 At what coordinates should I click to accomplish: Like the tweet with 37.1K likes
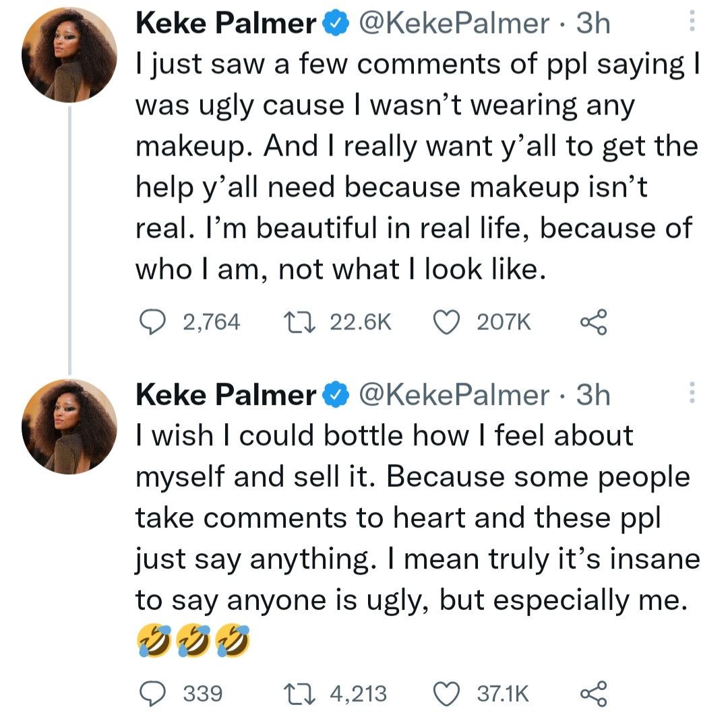(445, 693)
